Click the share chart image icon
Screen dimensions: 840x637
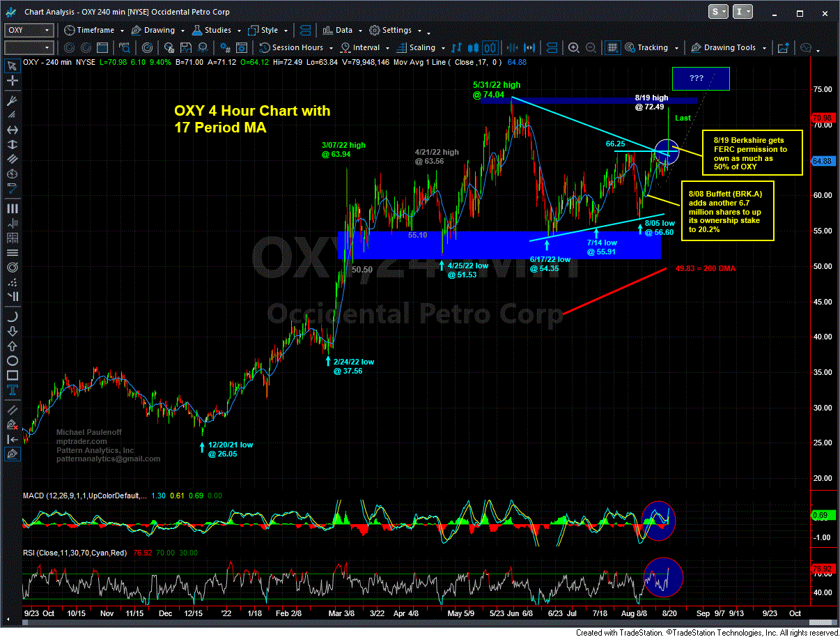(784, 47)
